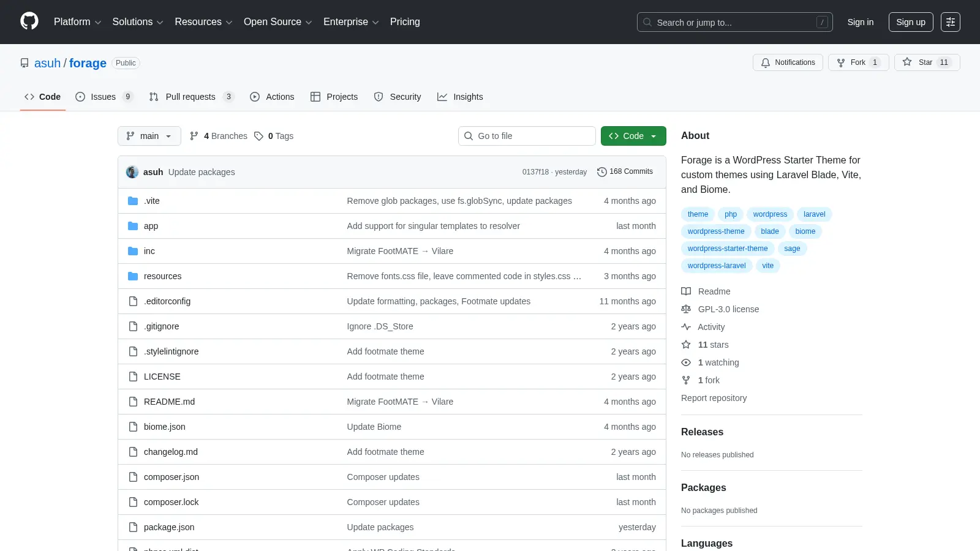Select the file icon for biome.json

tap(133, 427)
